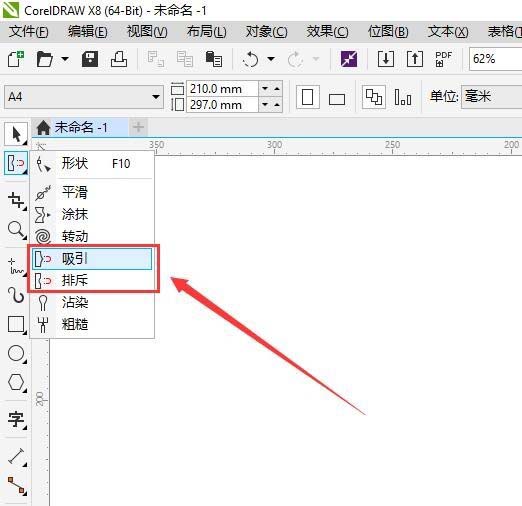Redo the last undone action
522x506 pixels.
295,59
